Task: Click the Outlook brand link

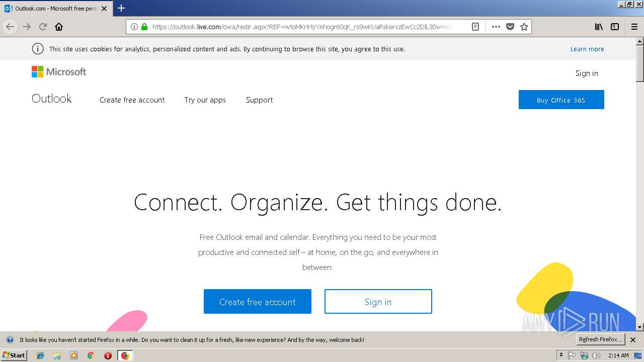Action: (52, 99)
